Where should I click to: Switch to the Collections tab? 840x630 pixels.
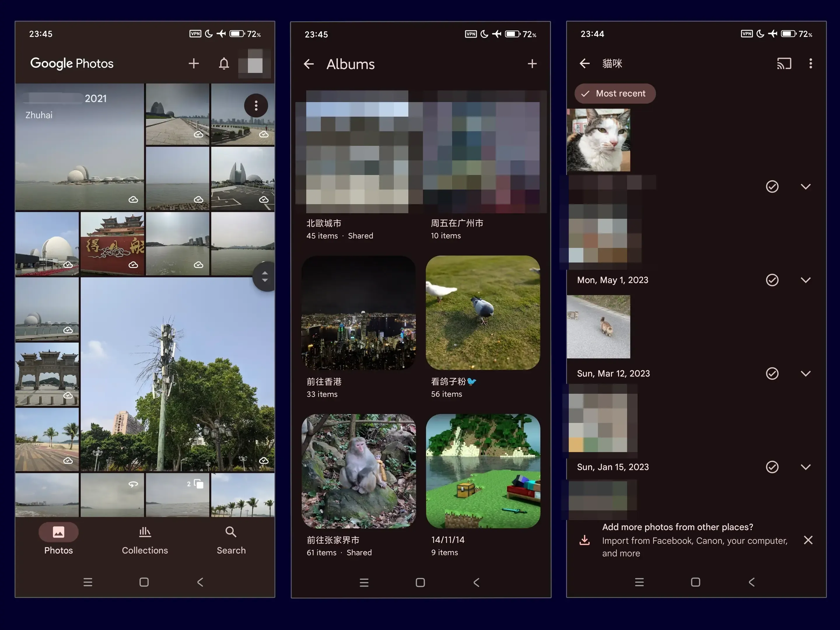coord(145,540)
